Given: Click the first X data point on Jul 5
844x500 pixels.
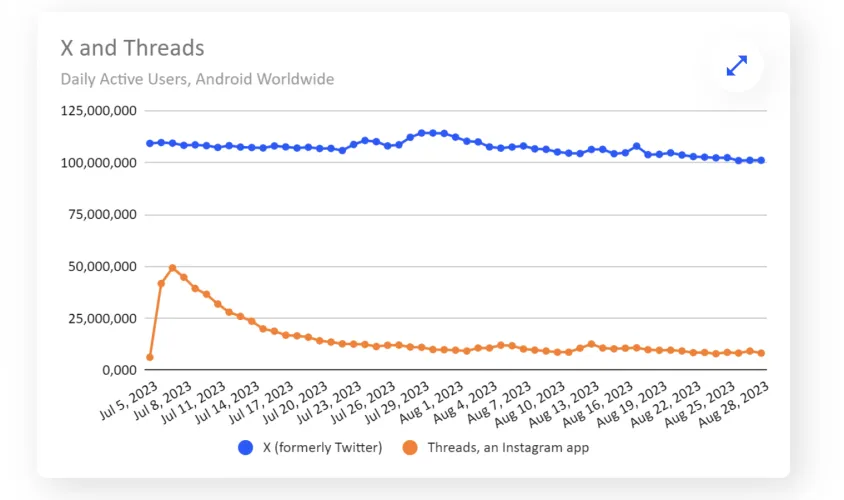Looking at the screenshot, I should 150,143.
